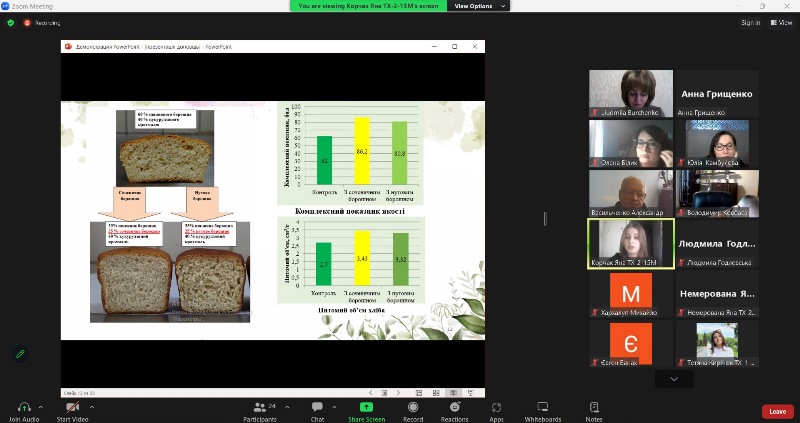
Task: Click the annotation pencil icon
Action: 20,354
